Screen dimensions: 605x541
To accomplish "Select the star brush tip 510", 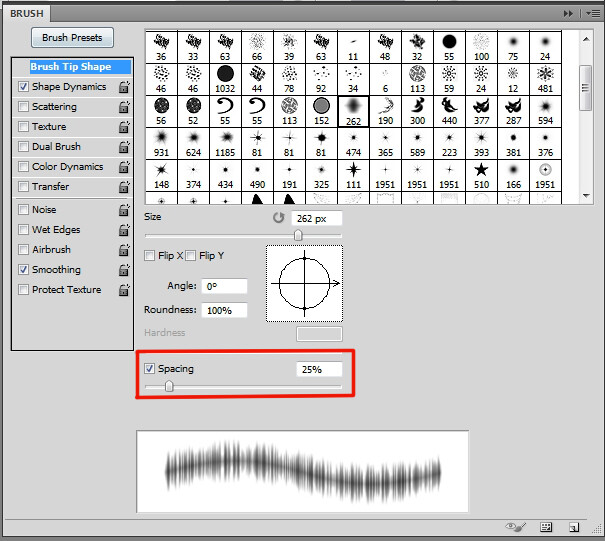I will pyautogui.click(x=481, y=175).
